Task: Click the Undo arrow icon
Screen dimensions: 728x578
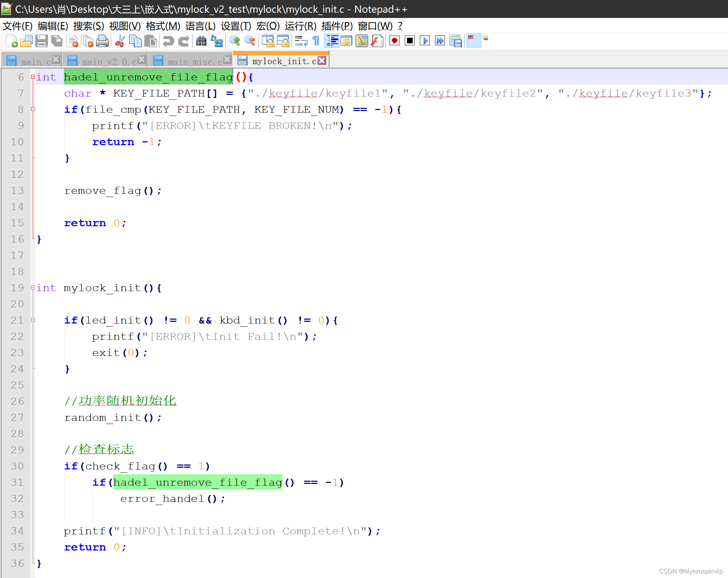Action: pos(168,41)
